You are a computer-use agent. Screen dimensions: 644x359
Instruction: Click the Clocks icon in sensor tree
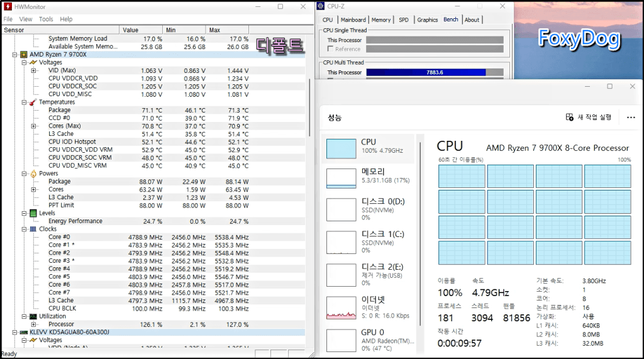coord(33,229)
